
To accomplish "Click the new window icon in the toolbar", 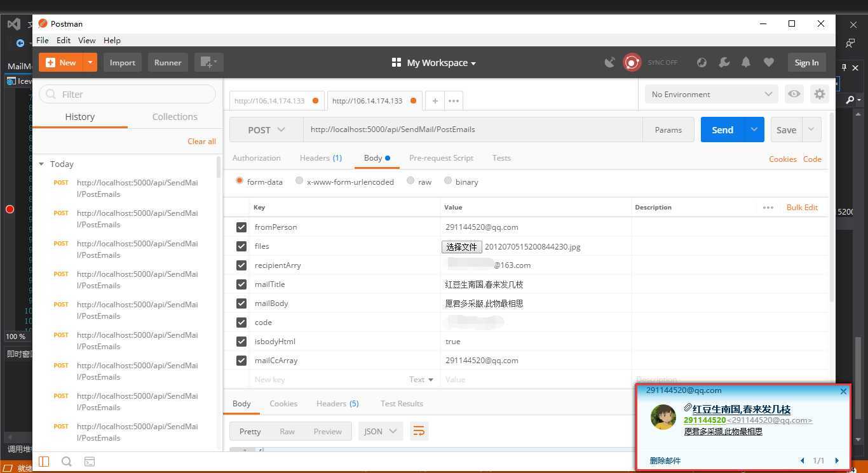I will click(x=208, y=62).
